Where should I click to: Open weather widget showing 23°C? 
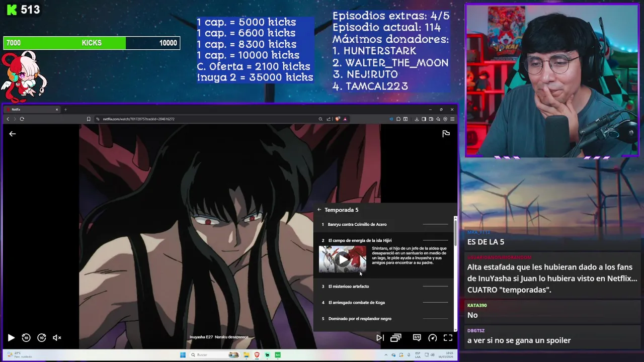tap(20, 355)
